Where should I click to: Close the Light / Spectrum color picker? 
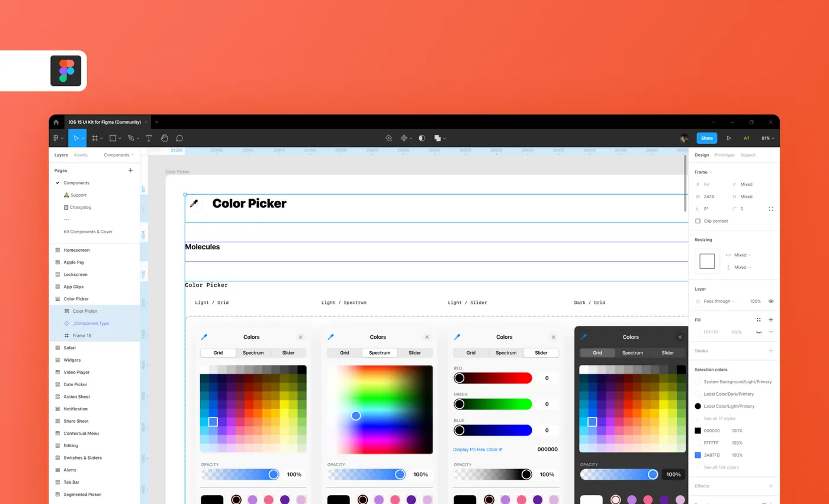[x=427, y=337]
